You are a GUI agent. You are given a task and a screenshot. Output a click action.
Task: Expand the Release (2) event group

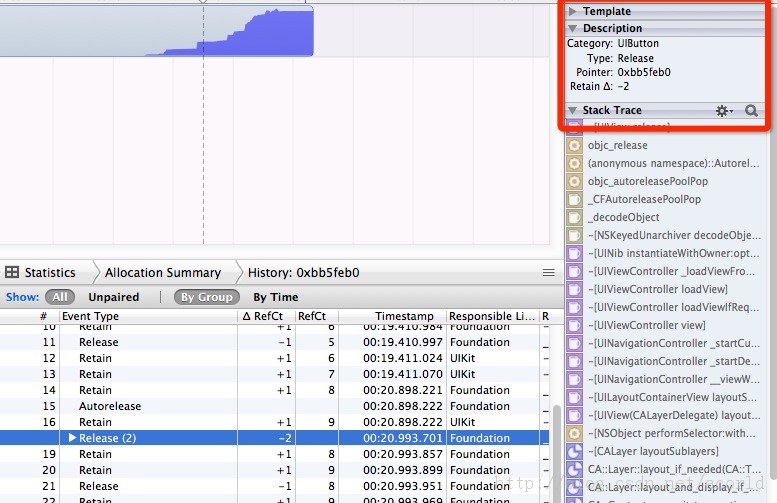click(x=72, y=438)
